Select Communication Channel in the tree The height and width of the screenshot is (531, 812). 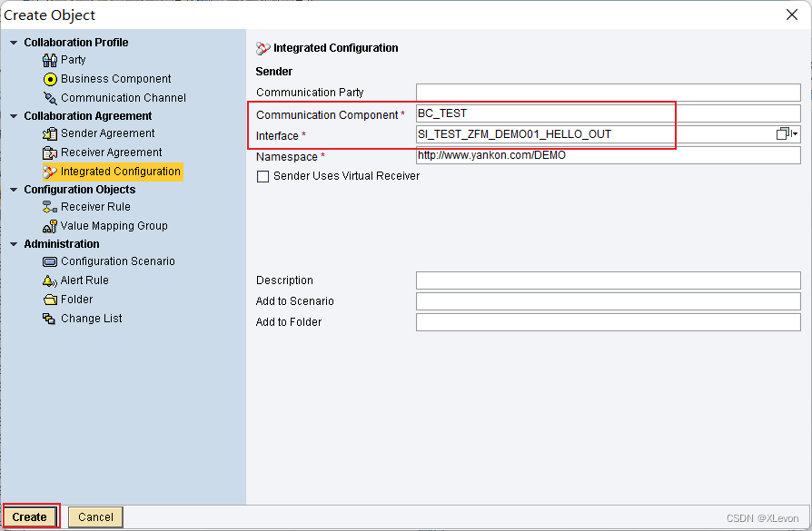(124, 98)
